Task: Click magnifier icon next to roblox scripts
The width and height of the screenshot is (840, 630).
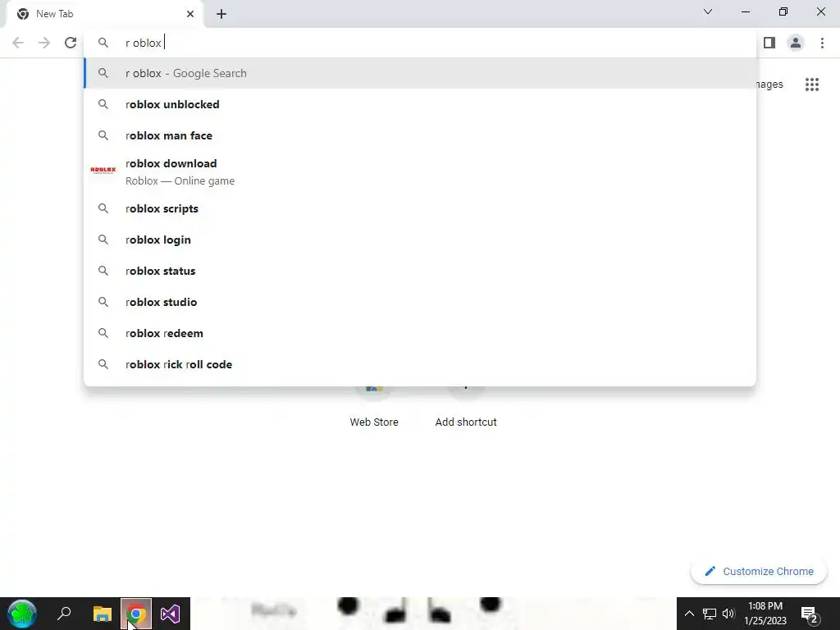Action: click(103, 208)
